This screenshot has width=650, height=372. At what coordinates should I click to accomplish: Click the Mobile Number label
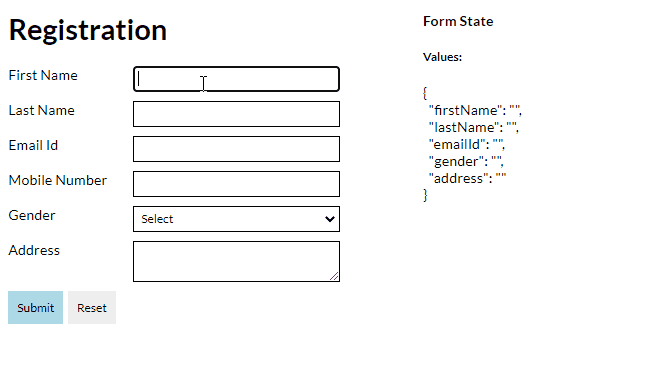(58, 180)
